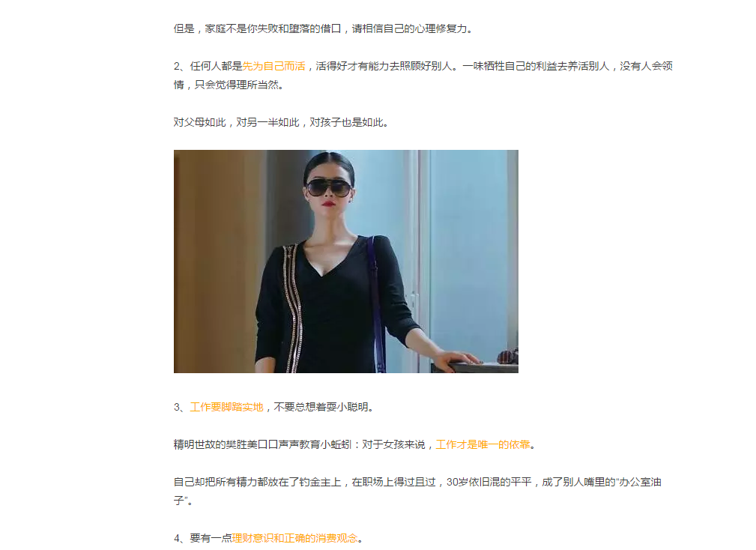This screenshot has height=550, width=756.
Task: Click the sentence starting with 对父母如此
Action: click(282, 122)
